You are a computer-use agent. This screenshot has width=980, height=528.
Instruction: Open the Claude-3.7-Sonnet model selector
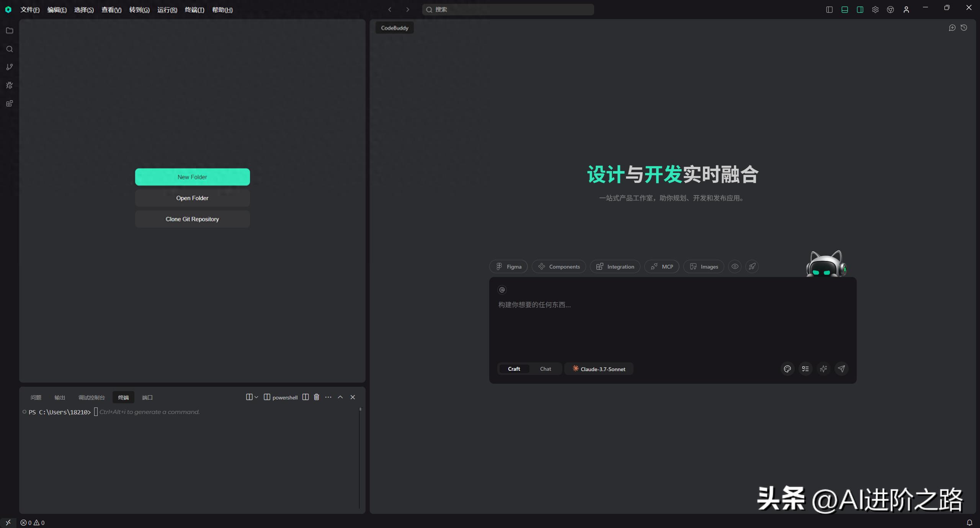599,368
